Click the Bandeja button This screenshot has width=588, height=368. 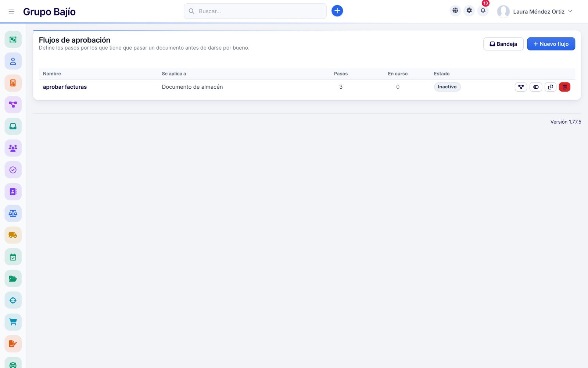tap(503, 44)
